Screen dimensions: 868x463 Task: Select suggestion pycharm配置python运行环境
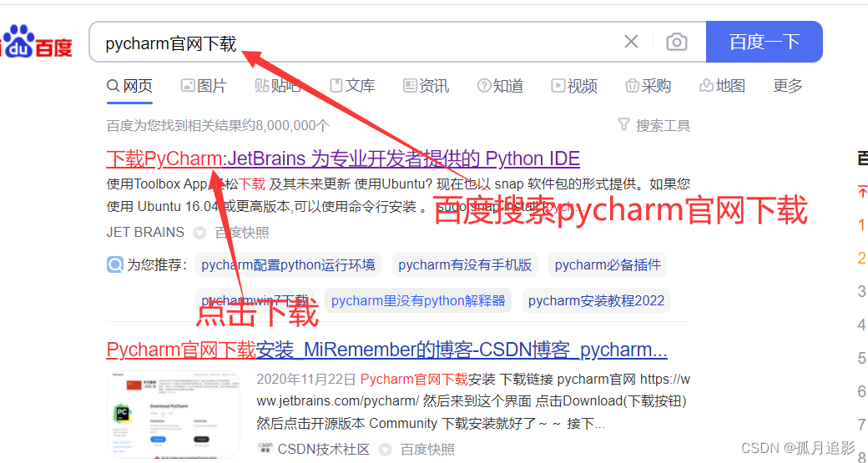[288, 264]
